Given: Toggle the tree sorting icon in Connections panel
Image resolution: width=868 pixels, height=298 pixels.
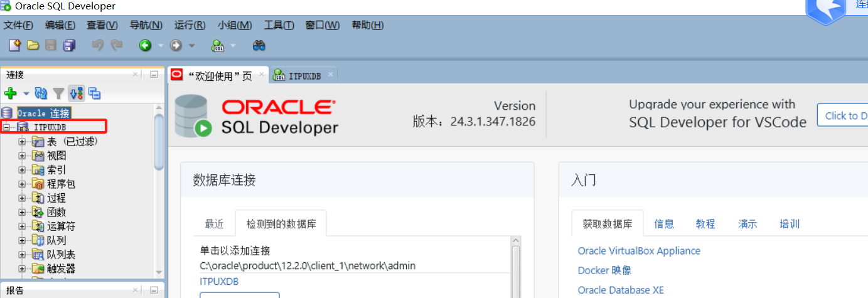Looking at the screenshot, I should pyautogui.click(x=77, y=93).
